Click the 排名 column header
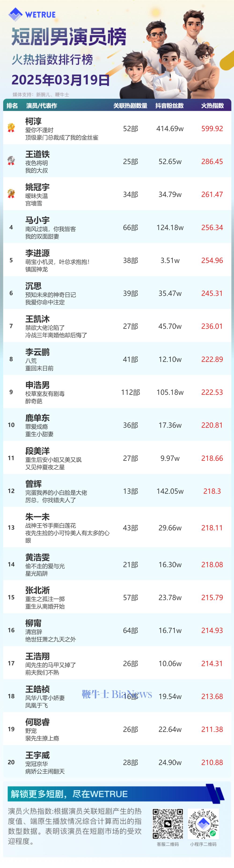This screenshot has width=234, height=868. [12, 105]
